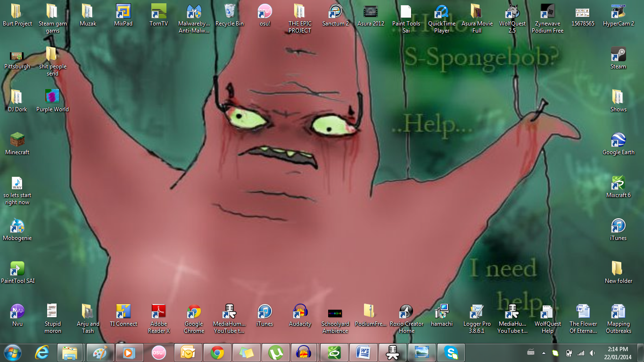Launch HyperCam 2 shortcut
This screenshot has height=362, width=644.
click(x=619, y=16)
